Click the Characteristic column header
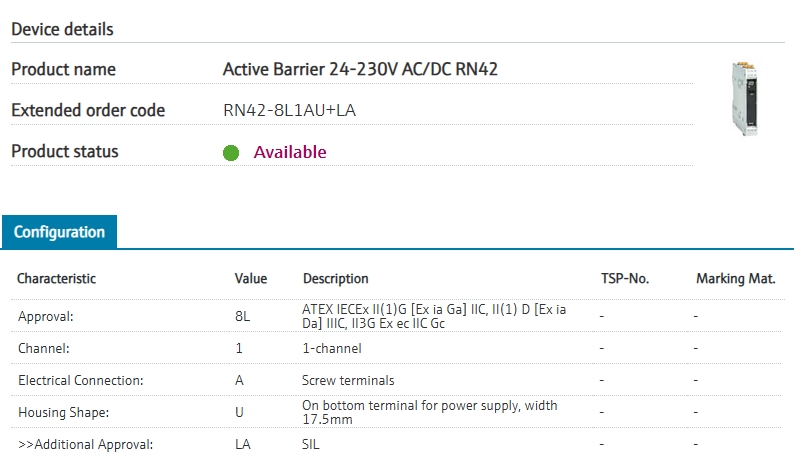 click(x=57, y=279)
